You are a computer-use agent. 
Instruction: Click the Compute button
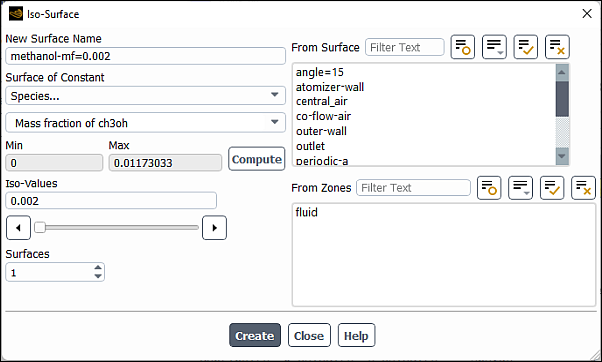coord(256,159)
